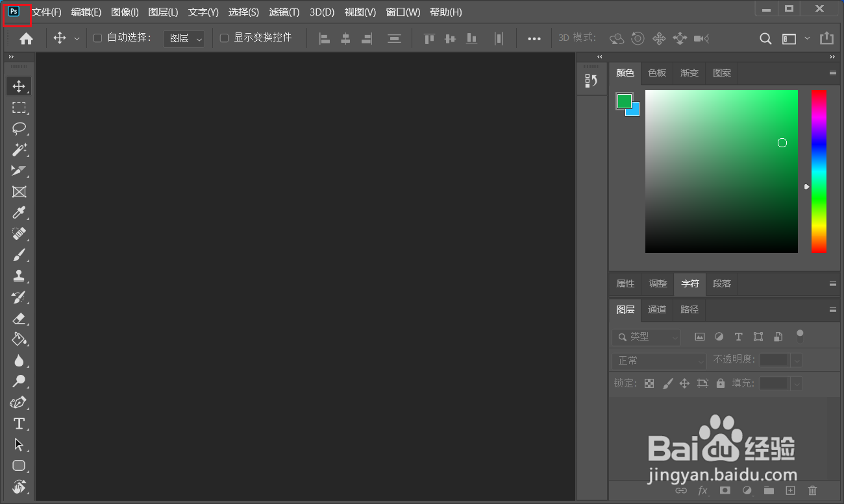Screen dimensions: 844x504
Task: Select the Eyedropper tool
Action: pos(19,213)
